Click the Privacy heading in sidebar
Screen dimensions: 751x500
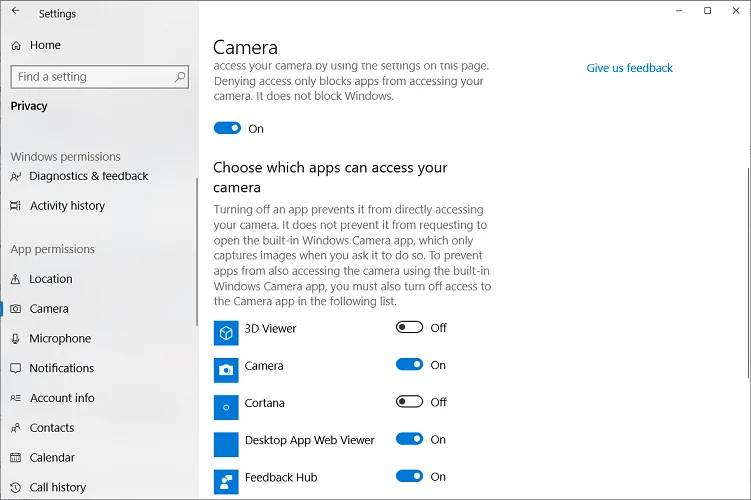point(29,106)
